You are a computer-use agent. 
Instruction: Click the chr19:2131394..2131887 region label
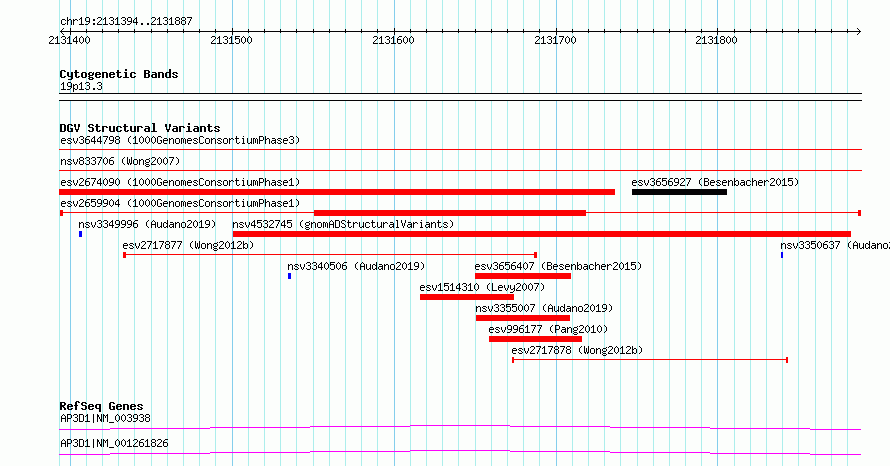(126, 21)
